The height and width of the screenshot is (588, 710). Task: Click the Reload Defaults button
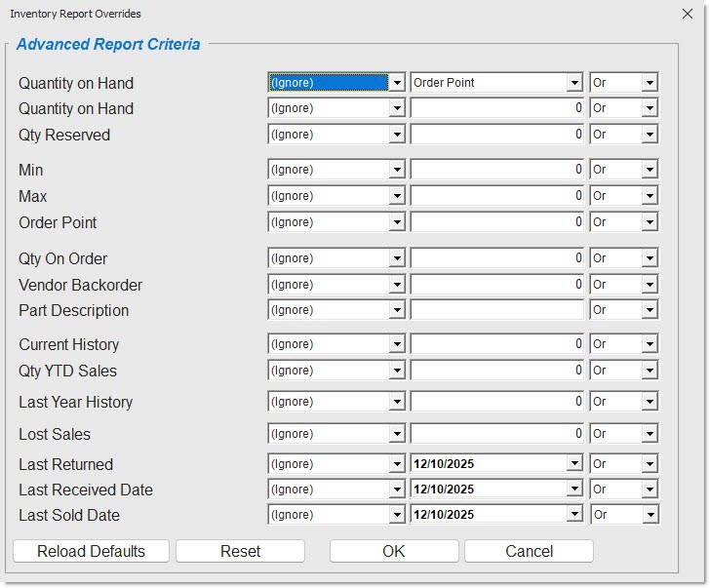[91, 551]
